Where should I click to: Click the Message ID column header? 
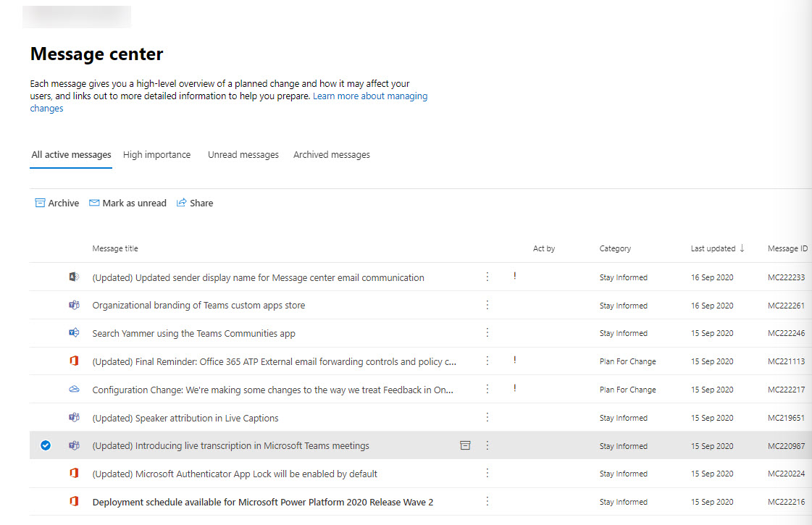click(787, 248)
